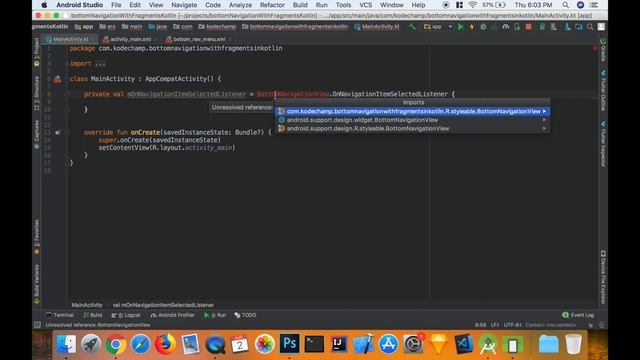Open the Refactor menu
The width and height of the screenshot is (640, 360).
click(x=272, y=5)
